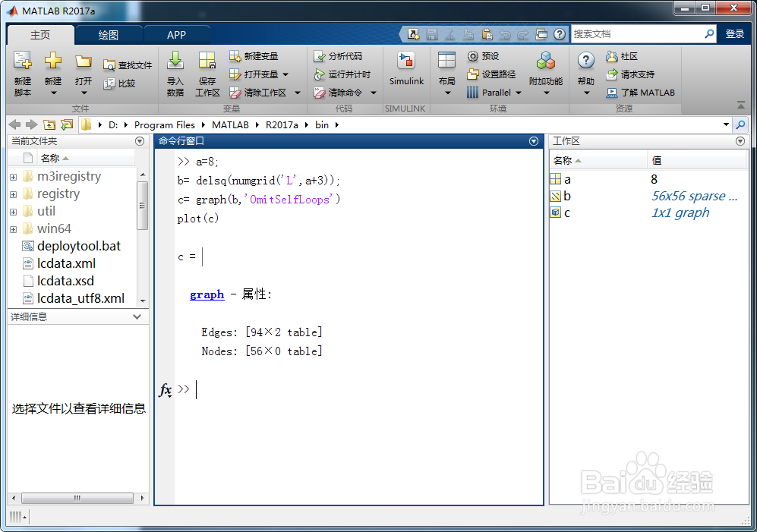Open 社区 community link
757x532 pixels.
(623, 56)
